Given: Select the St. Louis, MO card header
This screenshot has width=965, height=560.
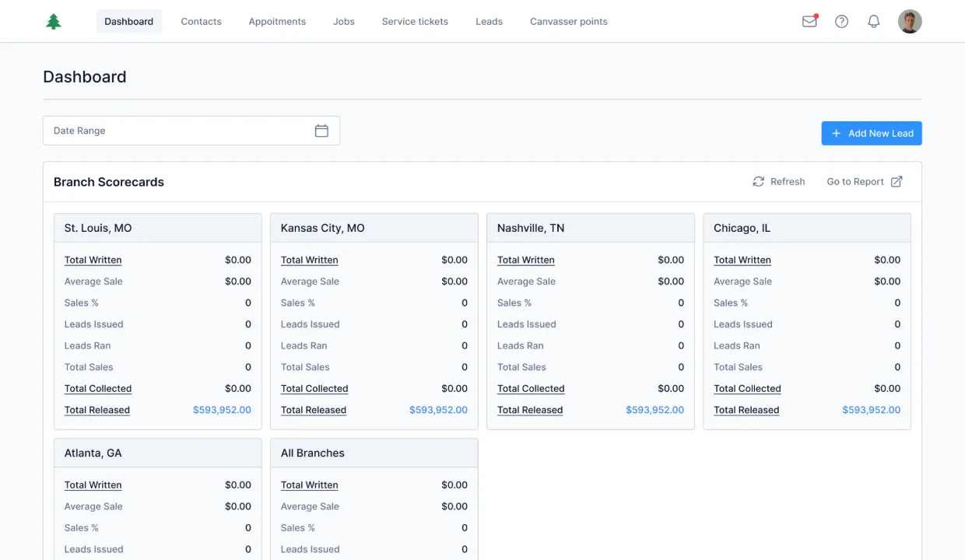Looking at the screenshot, I should click(158, 228).
